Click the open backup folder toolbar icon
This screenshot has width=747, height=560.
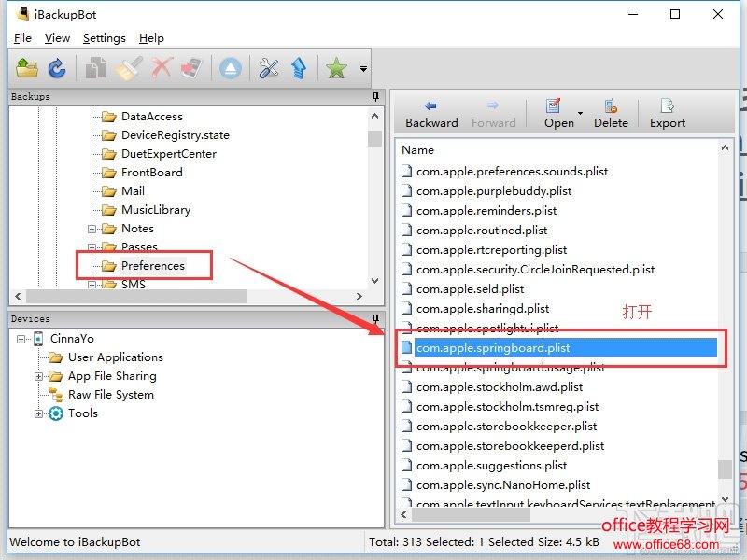(x=27, y=68)
